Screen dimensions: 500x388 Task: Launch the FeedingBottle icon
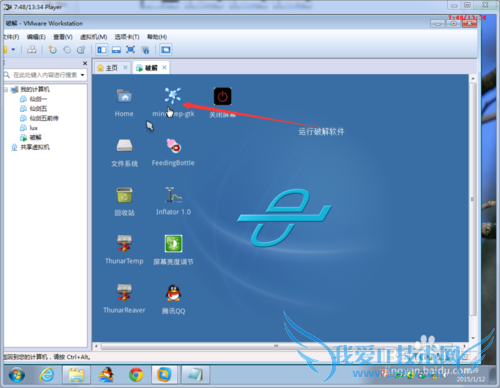[x=173, y=146]
